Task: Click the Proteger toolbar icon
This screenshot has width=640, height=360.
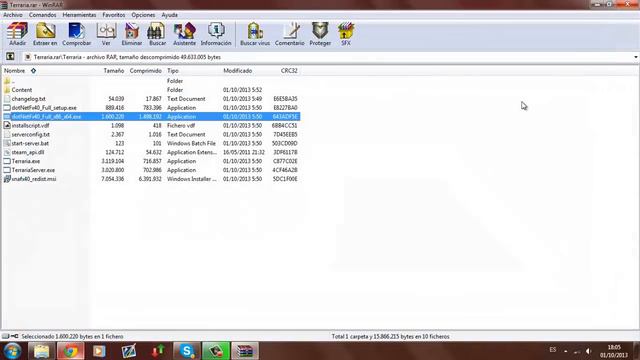Action: (320, 34)
